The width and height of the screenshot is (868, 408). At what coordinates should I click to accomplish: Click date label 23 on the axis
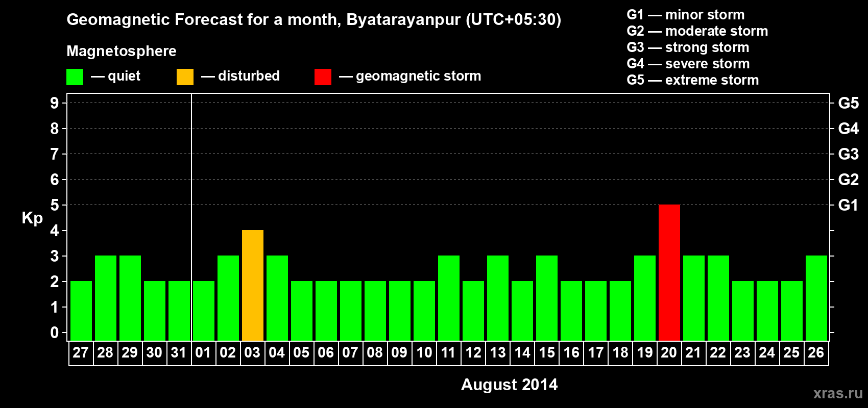742,352
